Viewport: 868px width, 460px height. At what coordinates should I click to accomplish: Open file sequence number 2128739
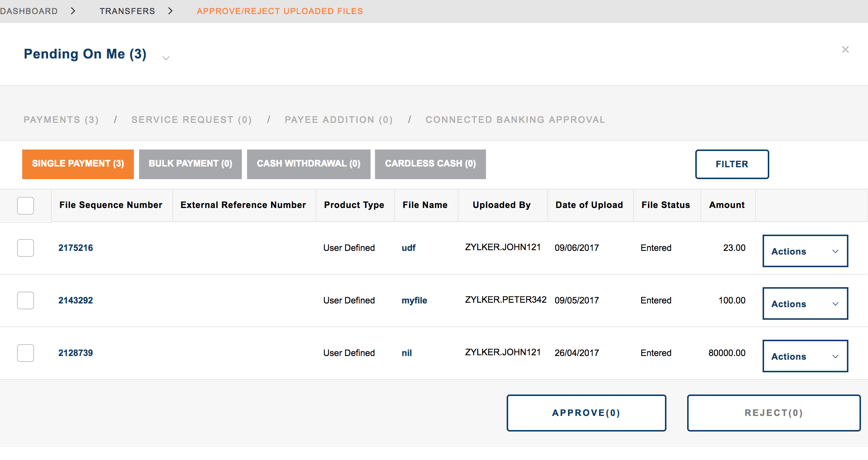tap(75, 352)
